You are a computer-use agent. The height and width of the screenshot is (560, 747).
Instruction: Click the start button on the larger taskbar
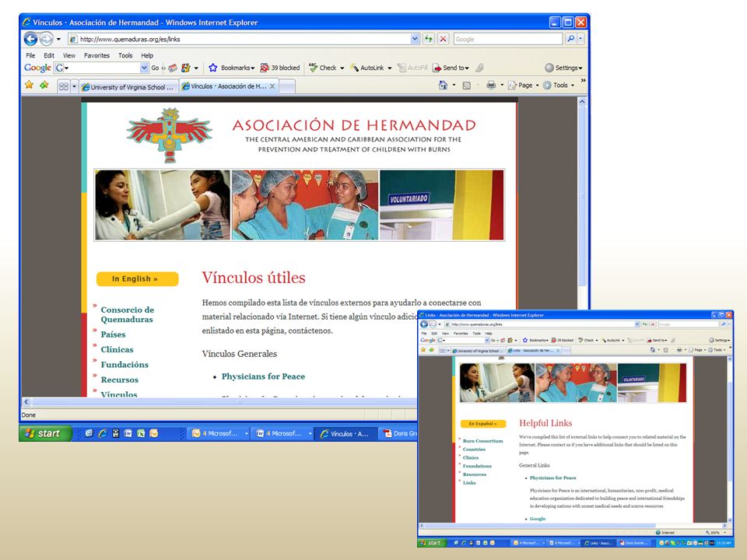pyautogui.click(x=45, y=433)
